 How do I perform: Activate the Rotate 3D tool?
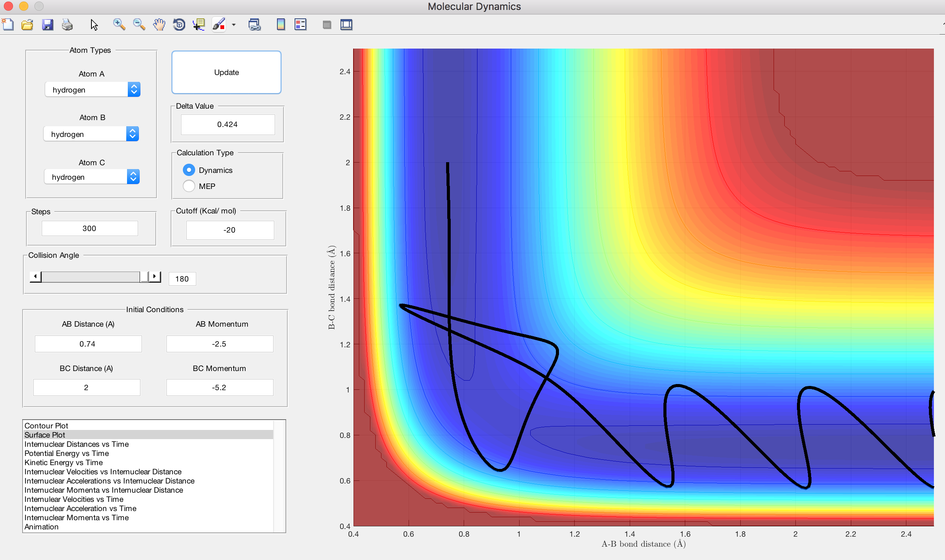pos(179,25)
